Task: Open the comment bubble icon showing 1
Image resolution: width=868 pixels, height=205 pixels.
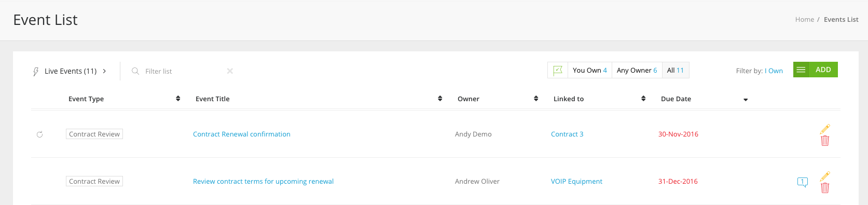Action: [x=803, y=182]
